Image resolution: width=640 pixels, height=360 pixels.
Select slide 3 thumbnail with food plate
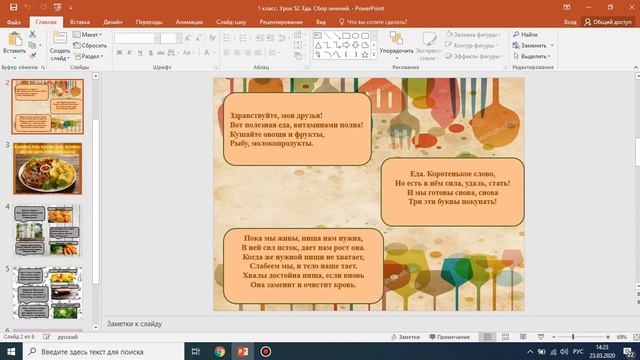coord(48,168)
